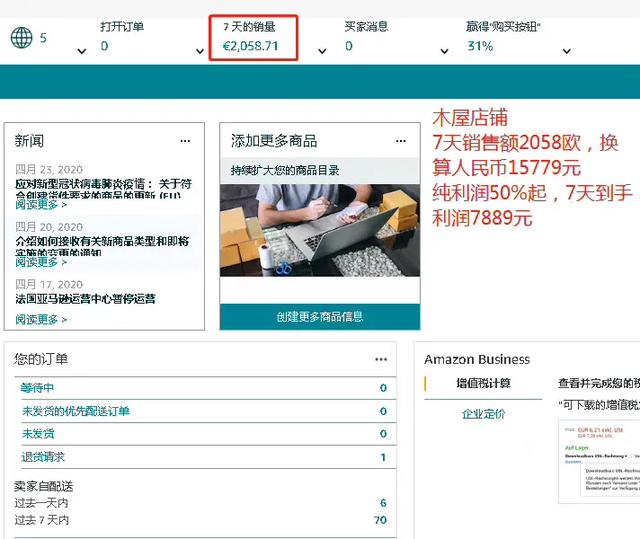Click the 赢得购买按钮 31% metric
This screenshot has height=539, width=640.
[480, 46]
